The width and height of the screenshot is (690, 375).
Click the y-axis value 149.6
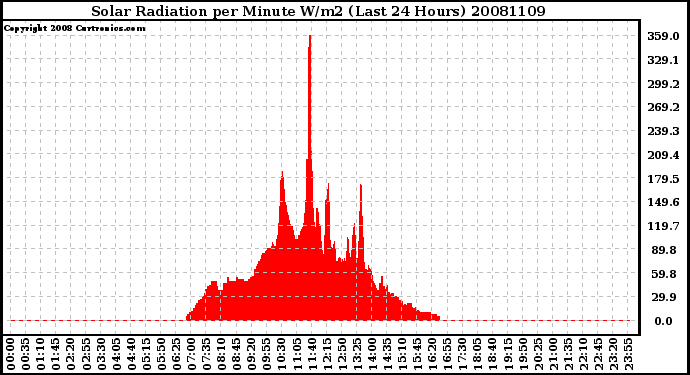click(x=663, y=202)
